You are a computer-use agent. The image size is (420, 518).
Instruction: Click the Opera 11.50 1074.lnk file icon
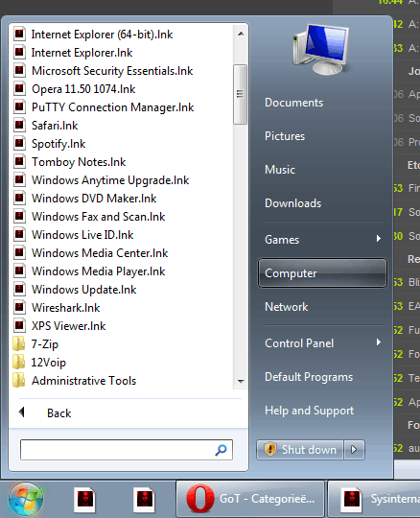(19, 88)
